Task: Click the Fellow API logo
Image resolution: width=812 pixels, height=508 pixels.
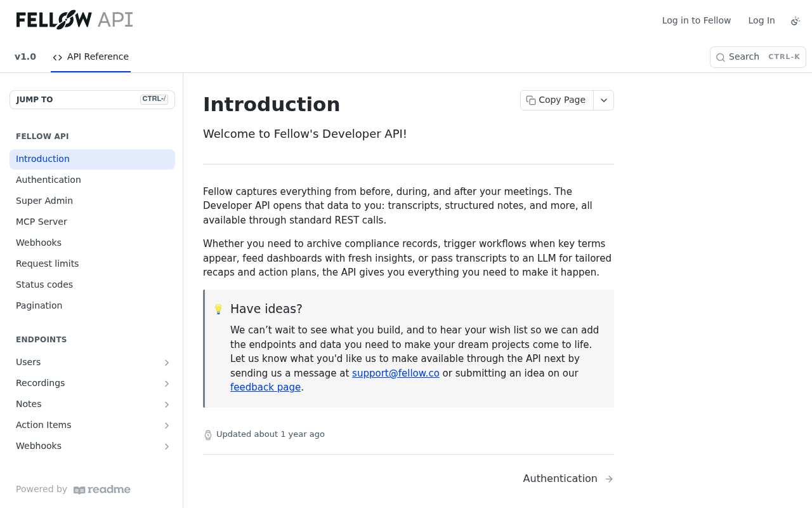Action: (75, 20)
